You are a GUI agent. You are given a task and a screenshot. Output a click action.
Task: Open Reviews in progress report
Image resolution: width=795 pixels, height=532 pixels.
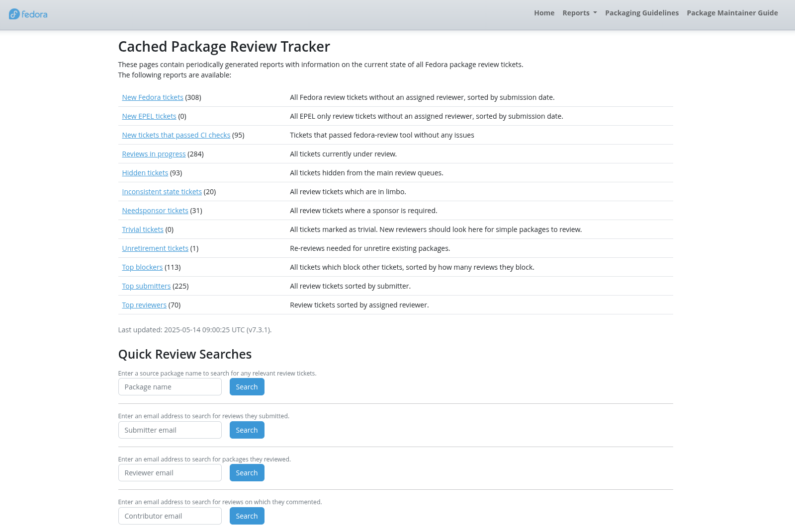point(154,154)
